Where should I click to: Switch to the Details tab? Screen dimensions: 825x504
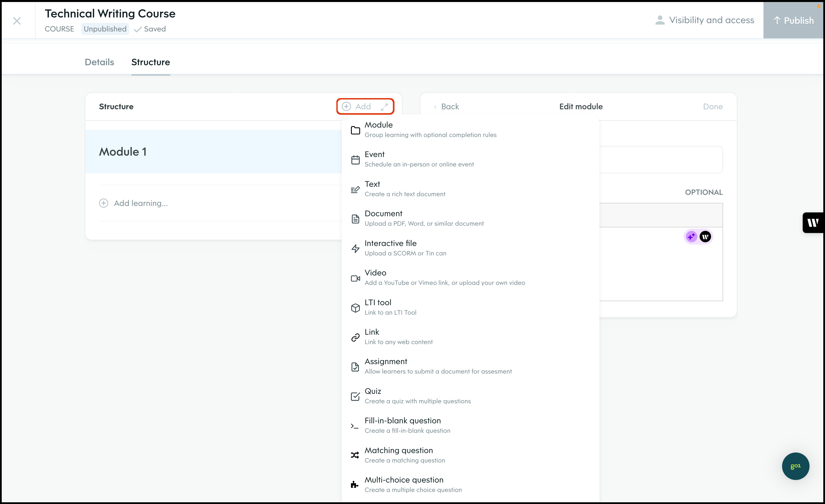[99, 62]
